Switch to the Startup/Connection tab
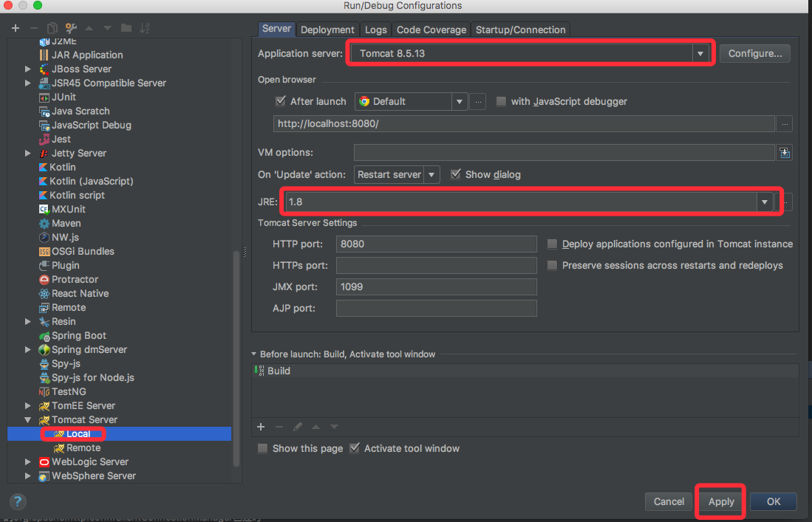This screenshot has height=522, width=812. (x=520, y=30)
